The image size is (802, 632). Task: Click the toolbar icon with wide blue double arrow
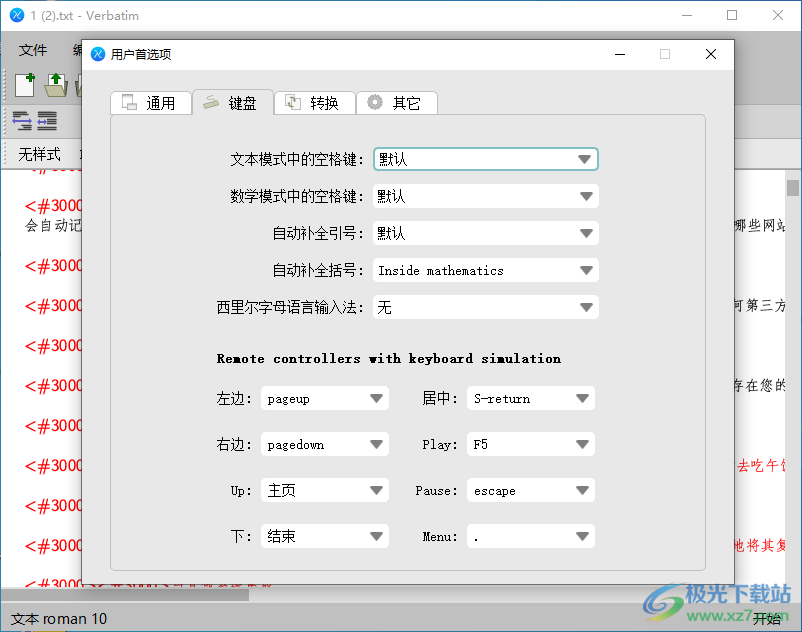coord(22,121)
